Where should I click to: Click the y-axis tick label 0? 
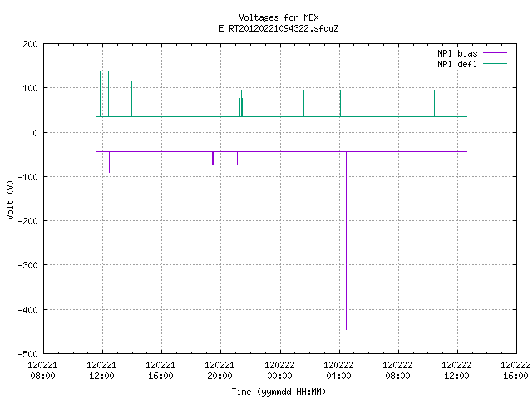click(35, 133)
